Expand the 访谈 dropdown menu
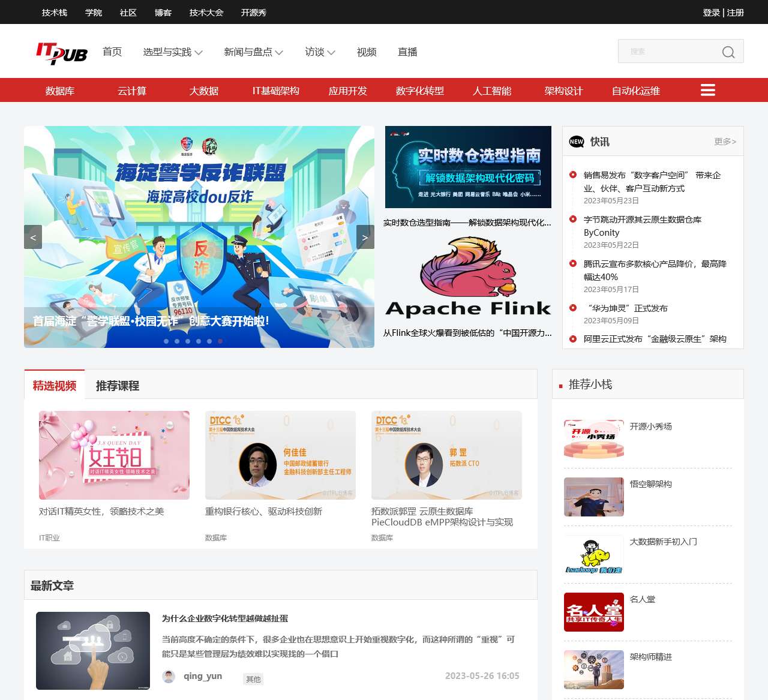This screenshot has width=768, height=700. pyautogui.click(x=320, y=52)
